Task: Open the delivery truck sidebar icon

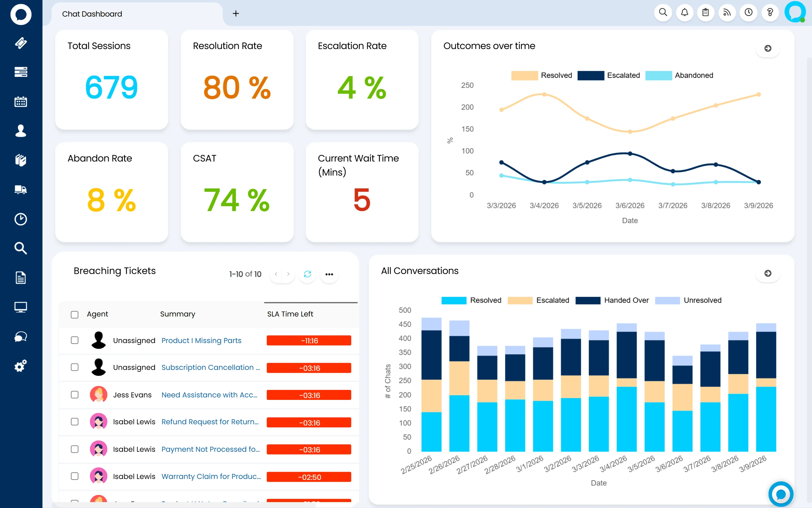Action: click(21, 190)
